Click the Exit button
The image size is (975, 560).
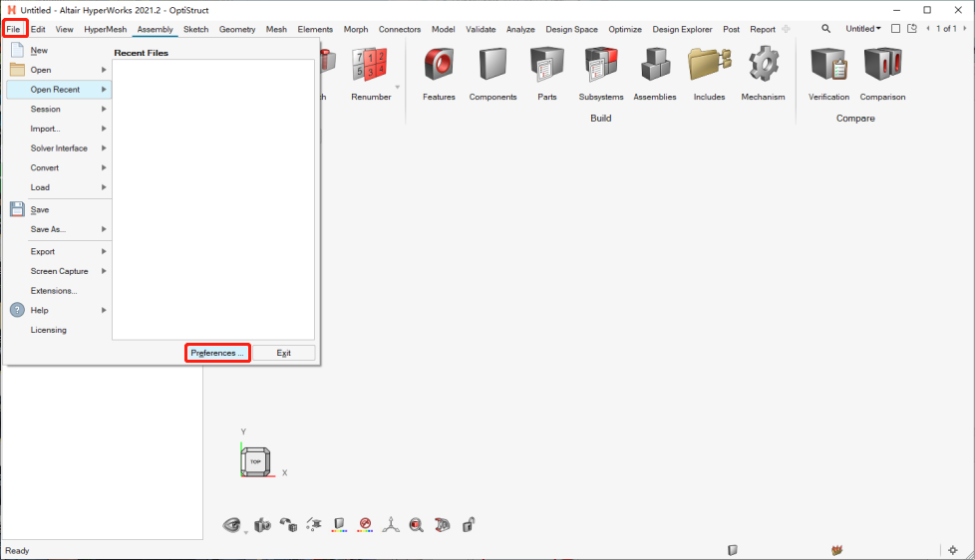click(283, 353)
